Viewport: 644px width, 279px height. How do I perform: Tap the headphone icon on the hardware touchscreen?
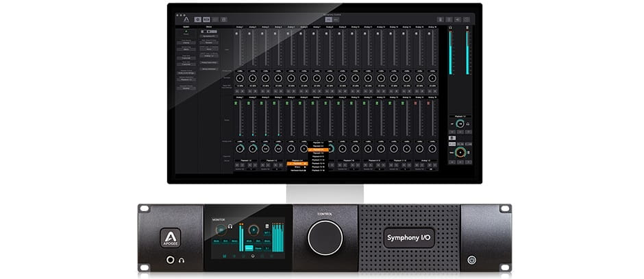pos(230,226)
